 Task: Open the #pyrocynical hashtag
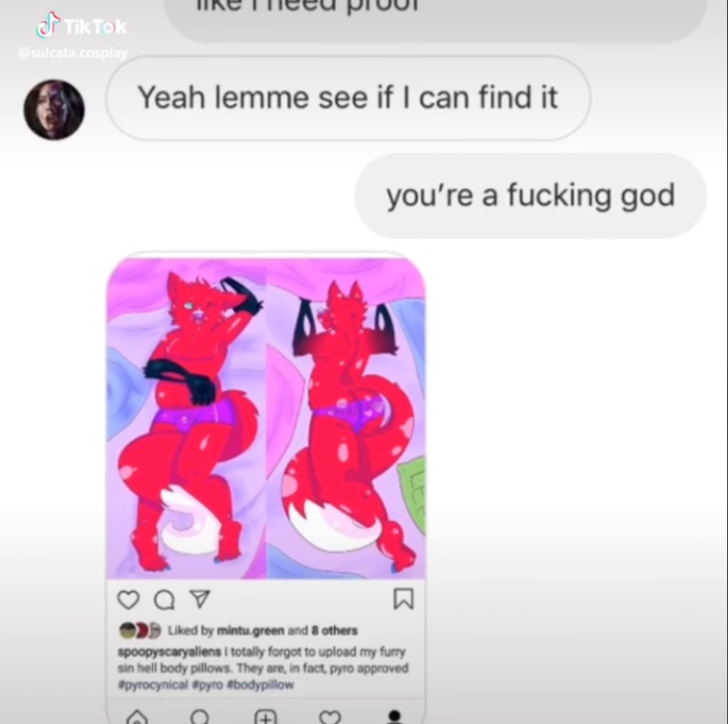coord(153,685)
